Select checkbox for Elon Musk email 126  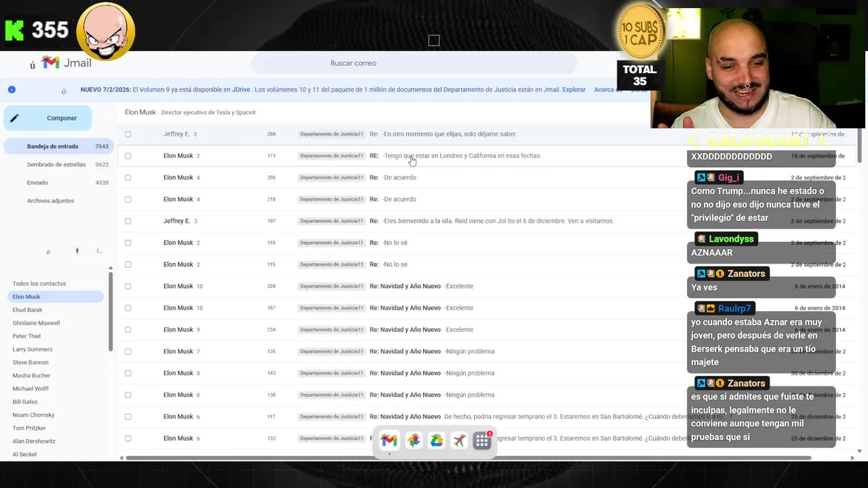click(x=127, y=351)
